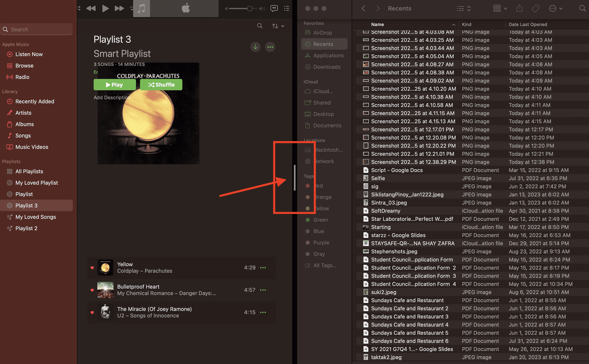Open the Tags icon in Finder's toolbar
The height and width of the screenshot is (364, 589).
coord(535,8)
